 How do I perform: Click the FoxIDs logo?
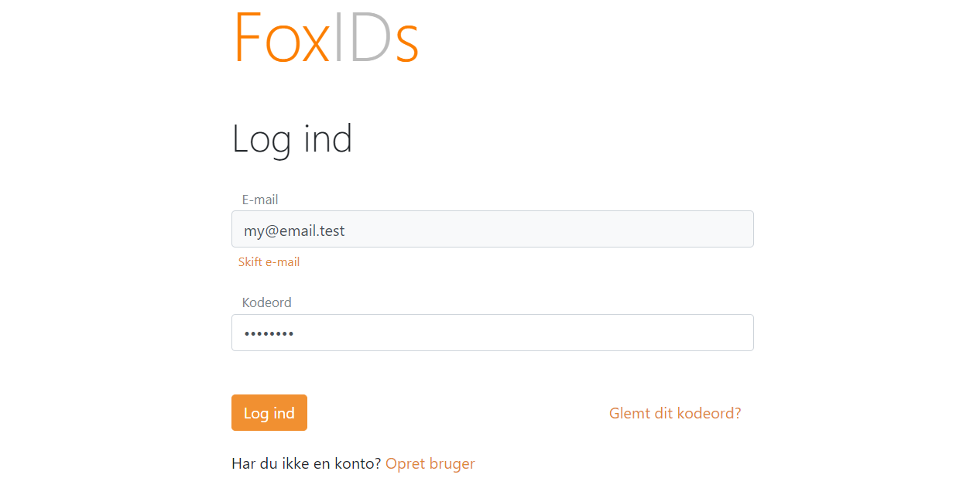pos(326,37)
